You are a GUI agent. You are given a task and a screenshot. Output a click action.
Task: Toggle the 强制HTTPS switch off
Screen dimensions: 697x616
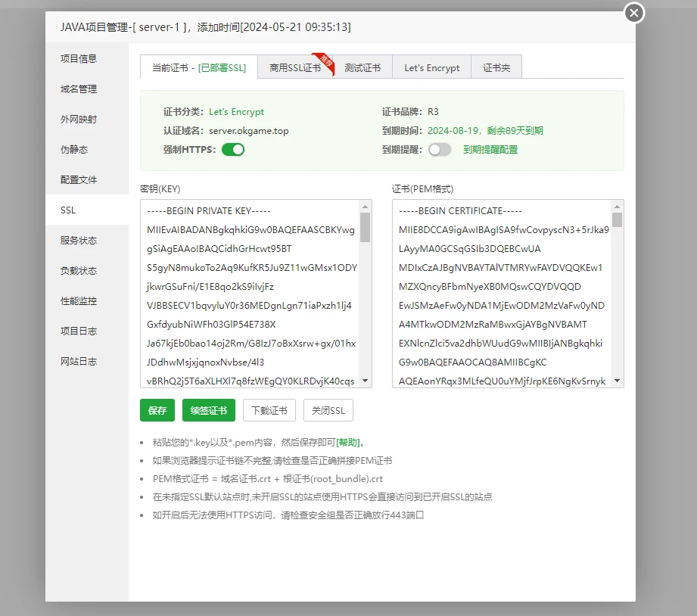(x=233, y=150)
